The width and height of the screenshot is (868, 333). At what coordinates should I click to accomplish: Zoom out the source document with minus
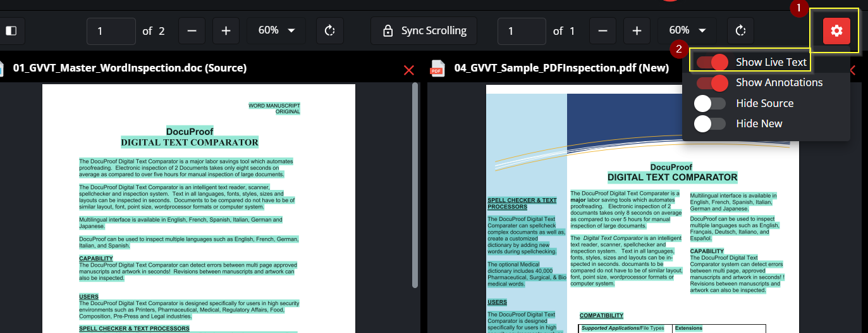click(x=192, y=31)
